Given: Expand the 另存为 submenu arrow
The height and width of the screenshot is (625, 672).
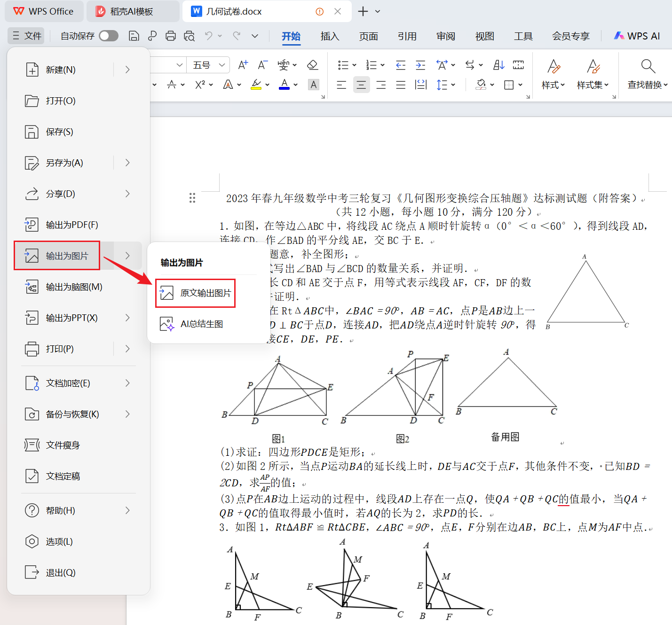Looking at the screenshot, I should tap(127, 163).
